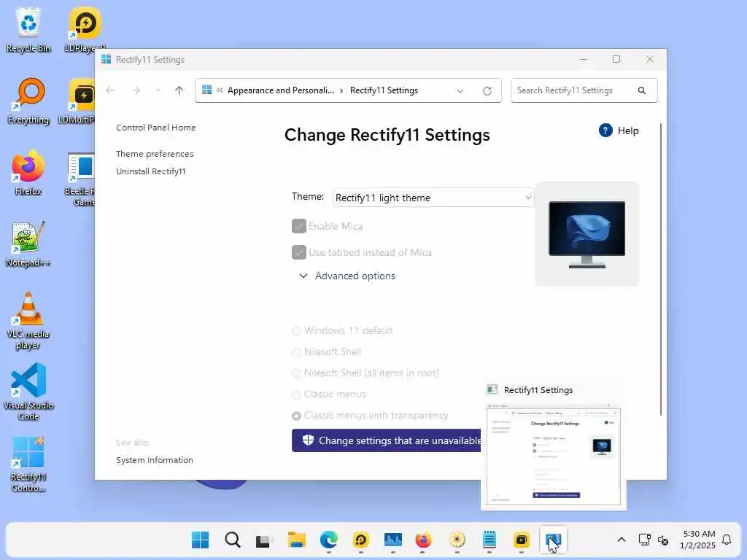The height and width of the screenshot is (560, 747).
Task: Open the yellow flower taskbar app
Action: tap(457, 540)
